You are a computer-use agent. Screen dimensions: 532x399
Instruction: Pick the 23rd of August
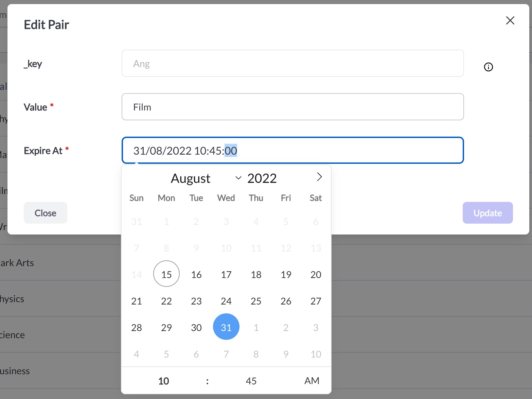pyautogui.click(x=196, y=300)
